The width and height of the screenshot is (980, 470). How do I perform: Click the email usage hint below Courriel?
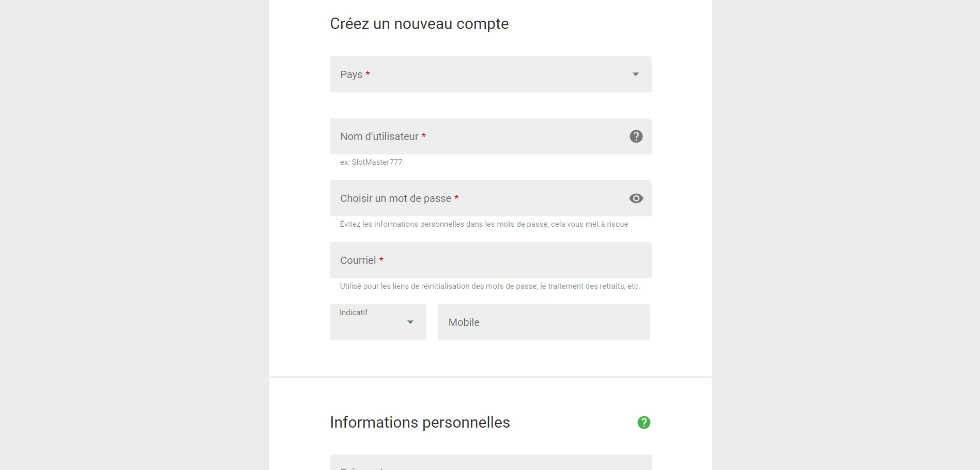pyautogui.click(x=490, y=286)
